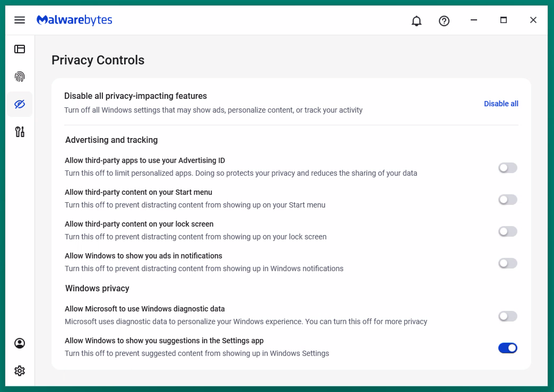Toggle ads in Windows notifications
Screen dimensions: 554x392
pos(508,263)
